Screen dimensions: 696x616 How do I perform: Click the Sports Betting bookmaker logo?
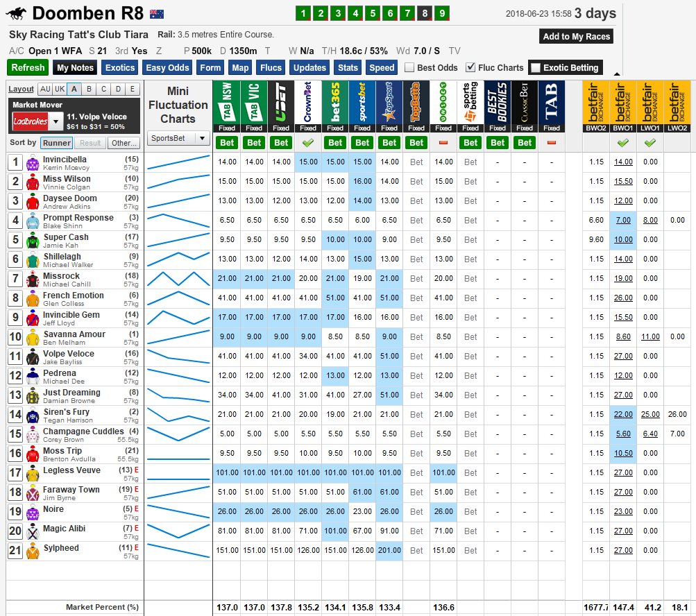[470, 102]
